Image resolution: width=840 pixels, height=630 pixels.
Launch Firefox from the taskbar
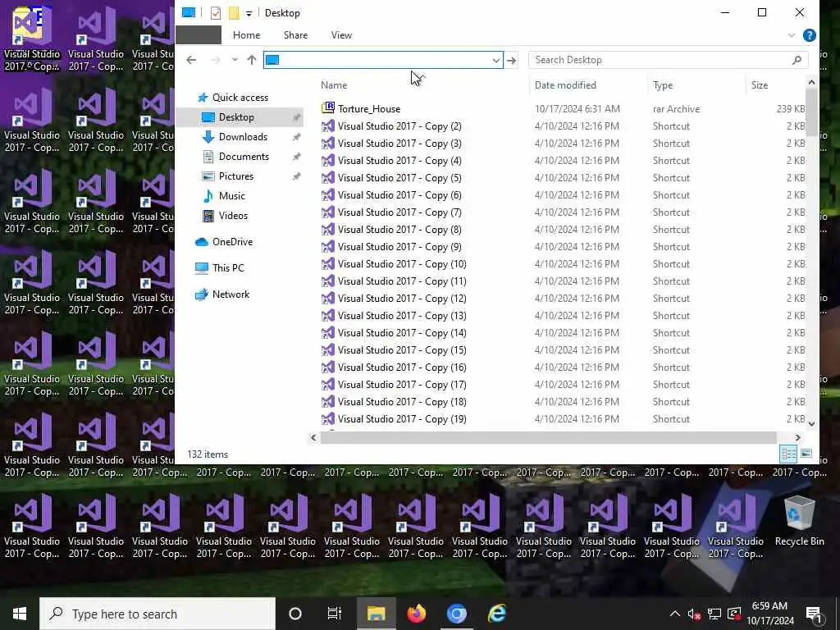click(416, 614)
